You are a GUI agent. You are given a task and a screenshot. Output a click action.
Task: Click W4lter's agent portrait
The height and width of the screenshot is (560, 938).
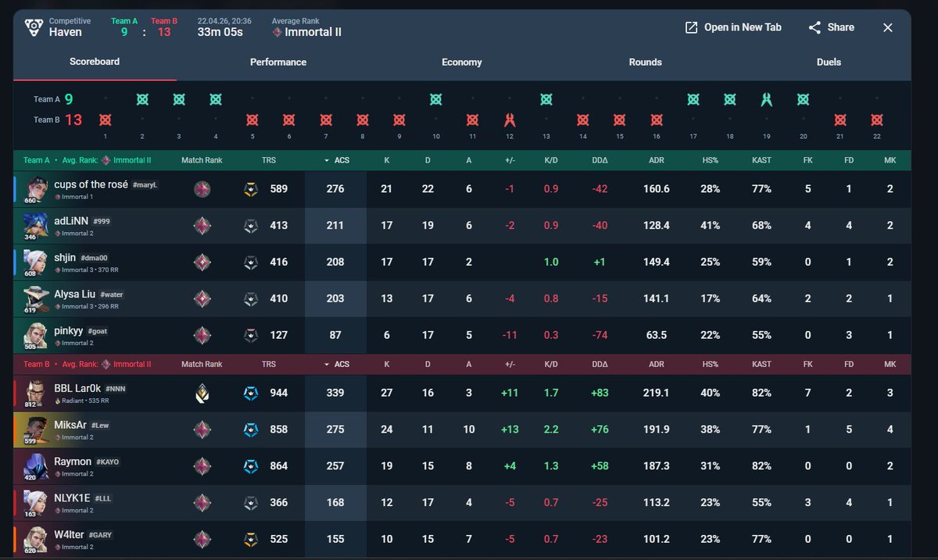[35, 539]
